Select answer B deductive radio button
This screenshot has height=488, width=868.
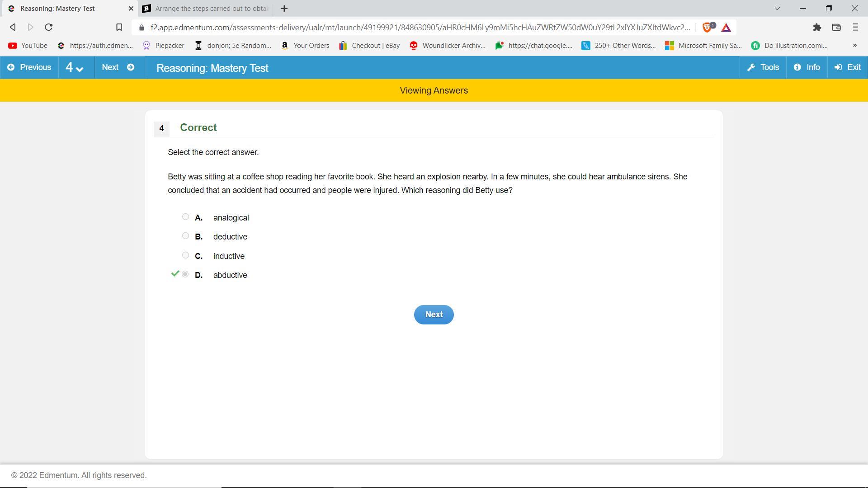pos(185,236)
